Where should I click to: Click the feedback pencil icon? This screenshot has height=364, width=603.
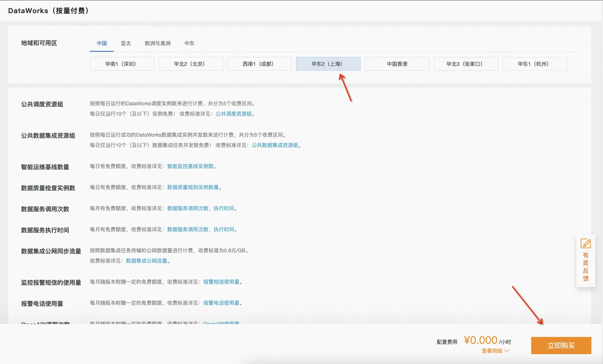(585, 243)
